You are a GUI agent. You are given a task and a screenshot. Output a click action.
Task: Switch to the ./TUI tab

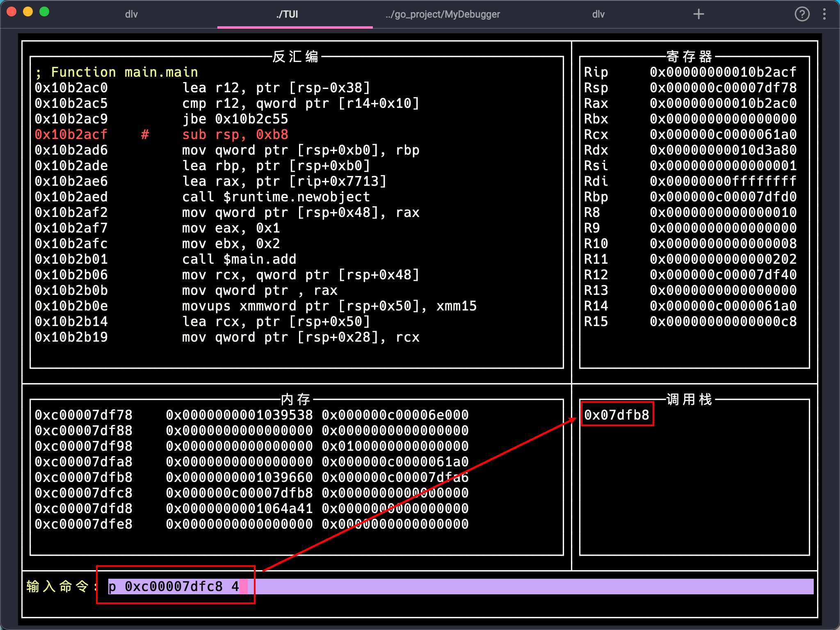pos(287,14)
